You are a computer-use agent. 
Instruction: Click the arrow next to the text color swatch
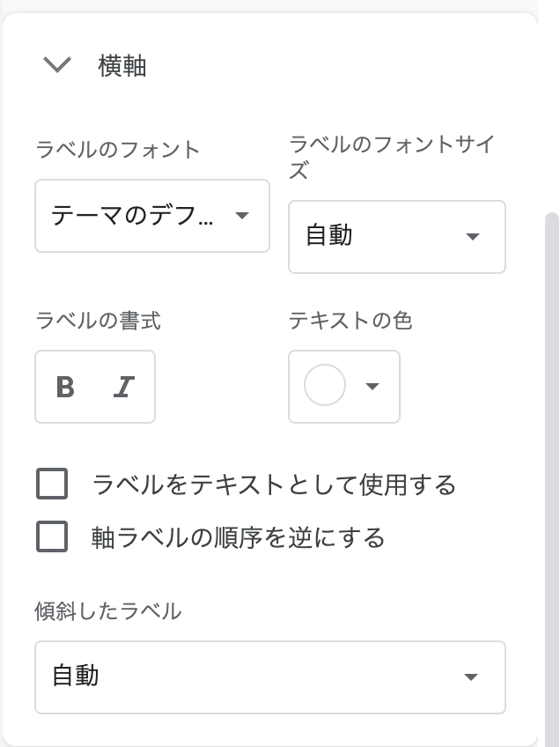pyautogui.click(x=372, y=386)
